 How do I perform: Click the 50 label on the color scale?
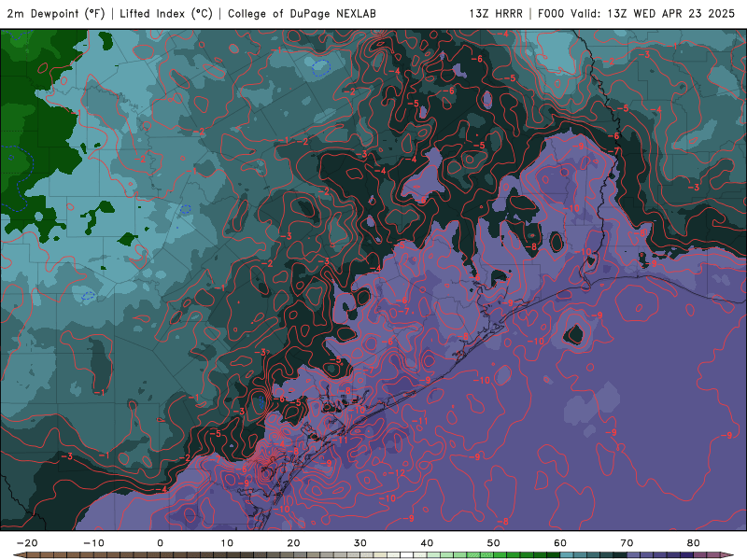494,543
